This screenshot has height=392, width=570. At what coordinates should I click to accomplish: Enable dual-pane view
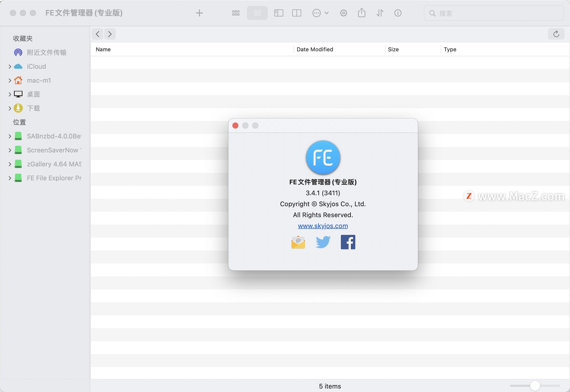click(297, 13)
